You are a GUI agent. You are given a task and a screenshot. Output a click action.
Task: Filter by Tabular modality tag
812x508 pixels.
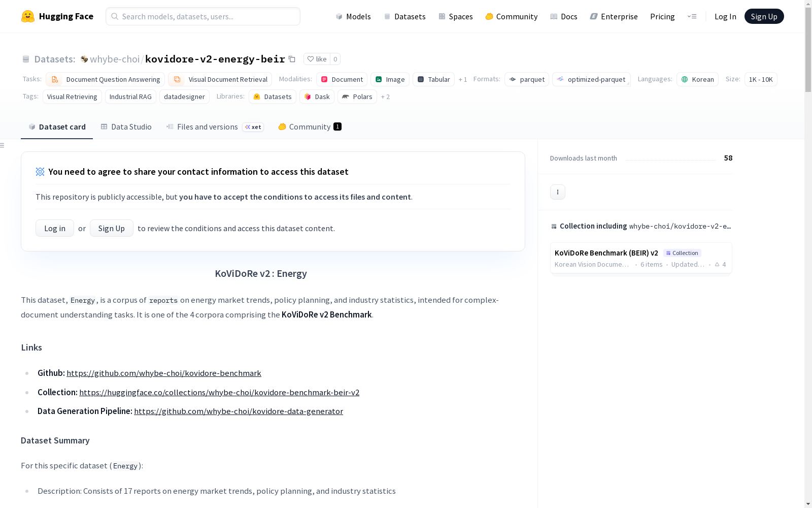point(433,79)
